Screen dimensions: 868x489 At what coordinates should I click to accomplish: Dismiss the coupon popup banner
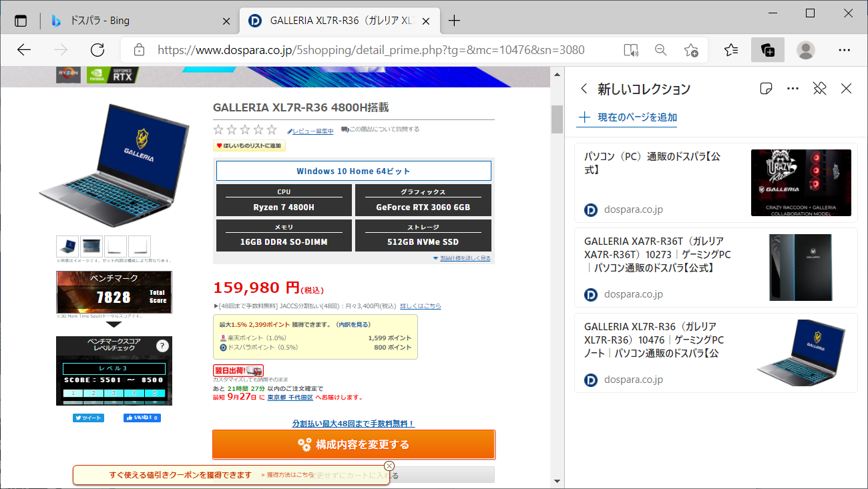click(x=389, y=466)
